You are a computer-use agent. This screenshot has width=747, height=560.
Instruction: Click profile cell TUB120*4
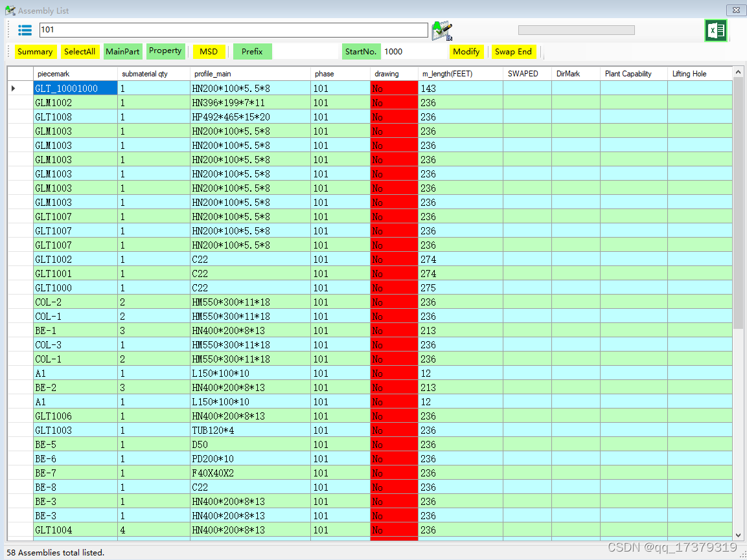pos(250,431)
